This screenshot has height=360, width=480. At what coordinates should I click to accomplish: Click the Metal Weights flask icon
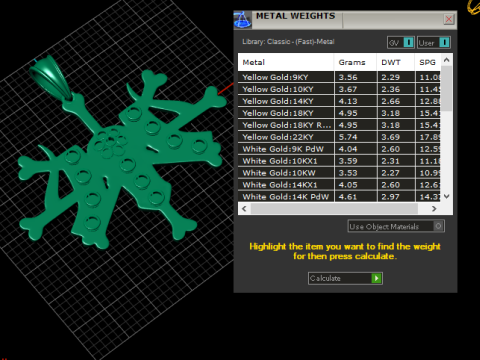242,20
